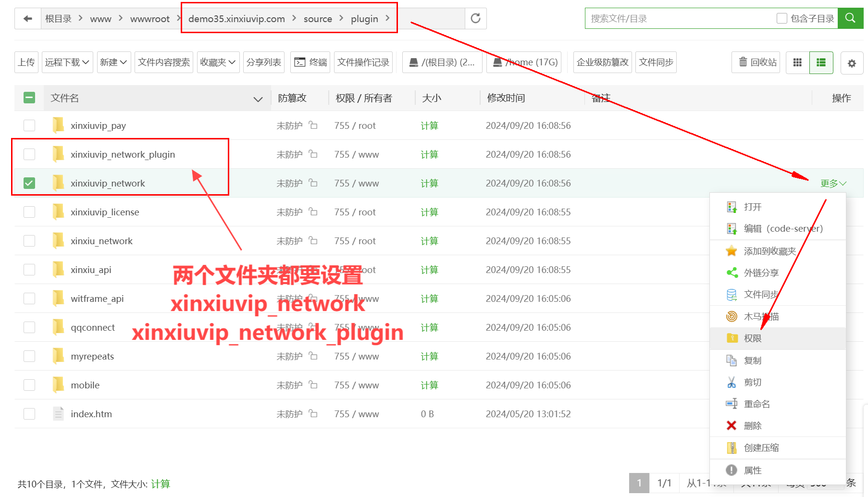Choose 复制 in the context menu
This screenshot has height=497, width=868.
(x=778, y=360)
